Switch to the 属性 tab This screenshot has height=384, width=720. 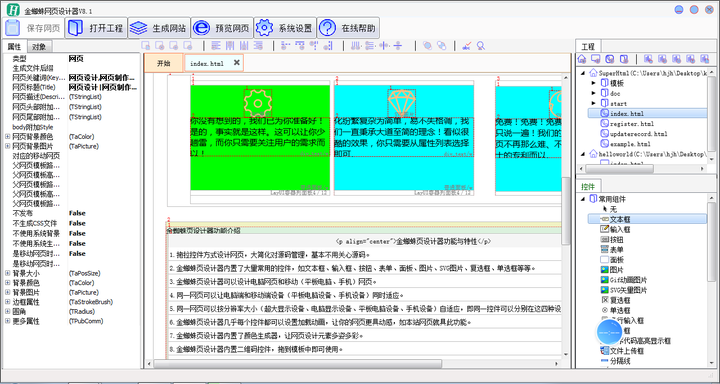14,46
